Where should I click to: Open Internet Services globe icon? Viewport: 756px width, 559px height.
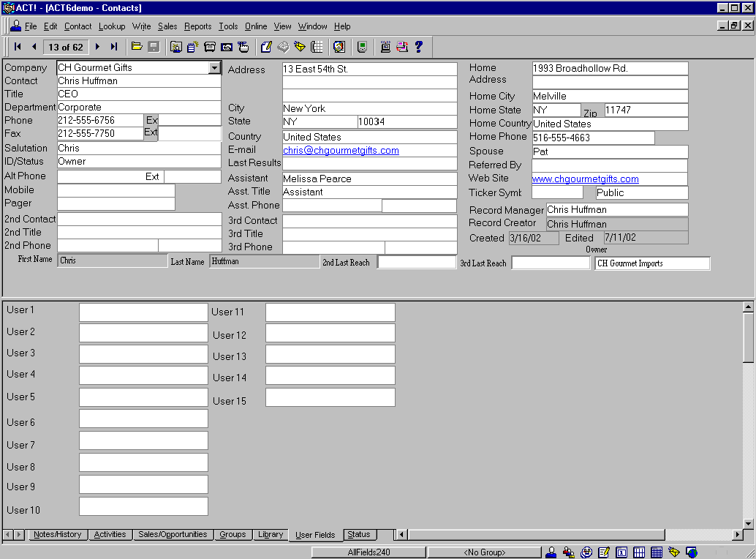[692, 552]
